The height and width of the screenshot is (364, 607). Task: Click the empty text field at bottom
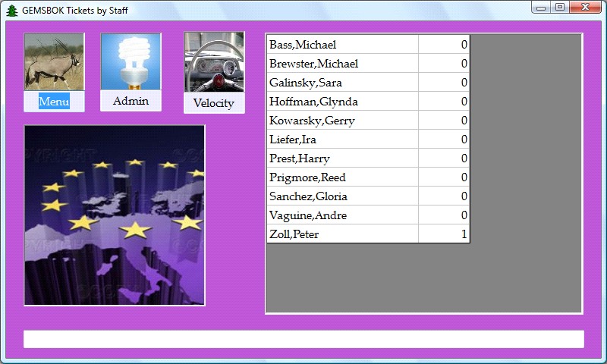coord(303,339)
